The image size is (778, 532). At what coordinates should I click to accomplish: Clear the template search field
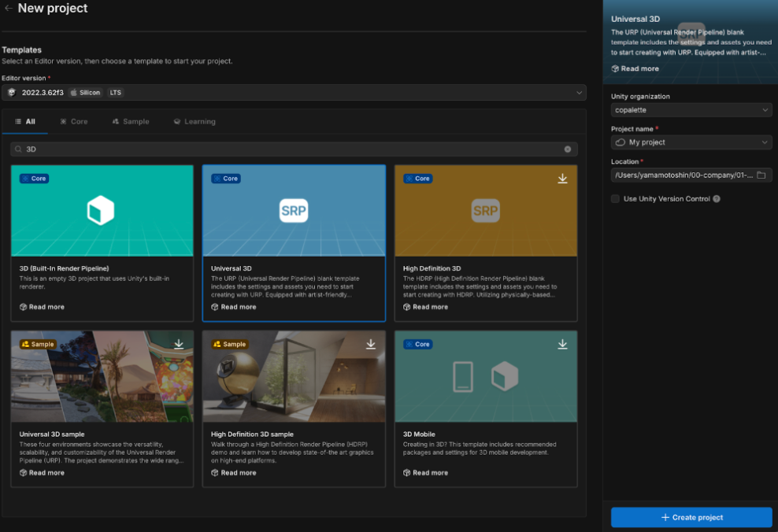pos(568,150)
